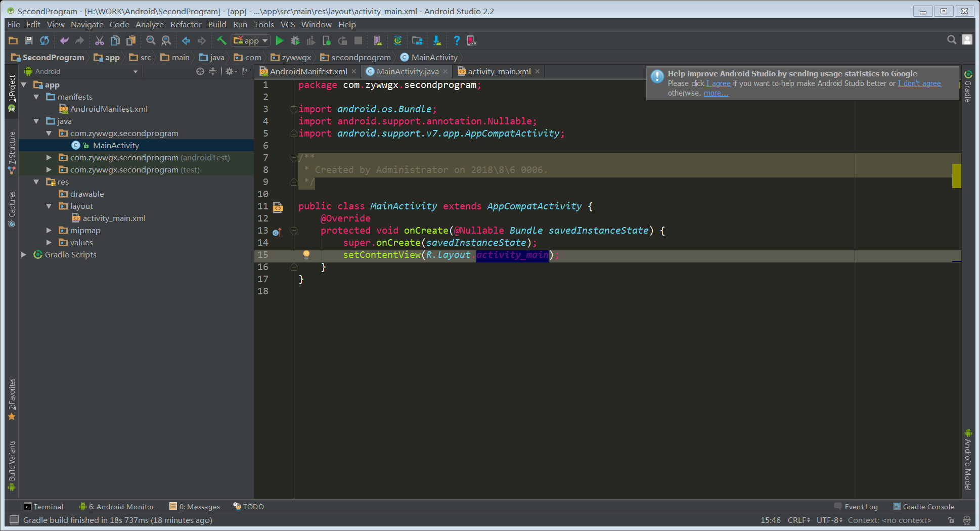Viewport: 980px width, 531px height.
Task: Toggle the read-only lock icon in status bar
Action: (951, 520)
